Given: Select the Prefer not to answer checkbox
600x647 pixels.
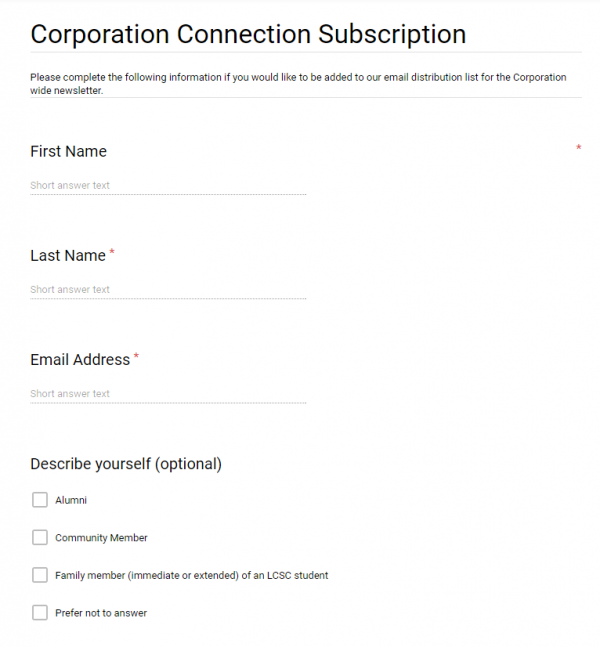Looking at the screenshot, I should (x=40, y=613).
